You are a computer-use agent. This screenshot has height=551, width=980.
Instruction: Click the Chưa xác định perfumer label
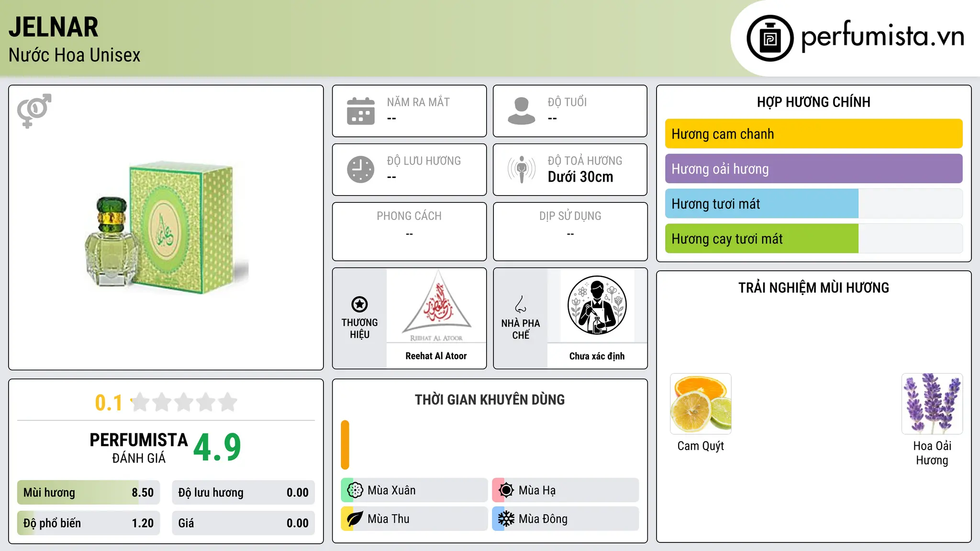597,356
